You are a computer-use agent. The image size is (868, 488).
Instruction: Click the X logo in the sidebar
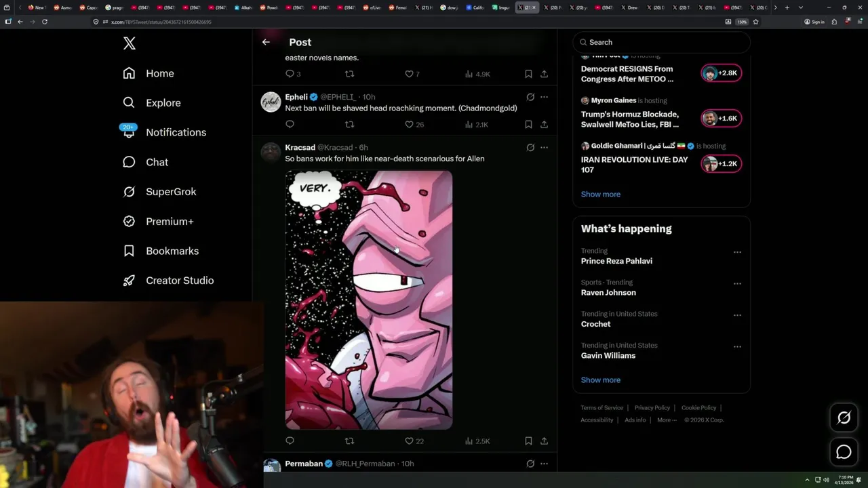130,43
